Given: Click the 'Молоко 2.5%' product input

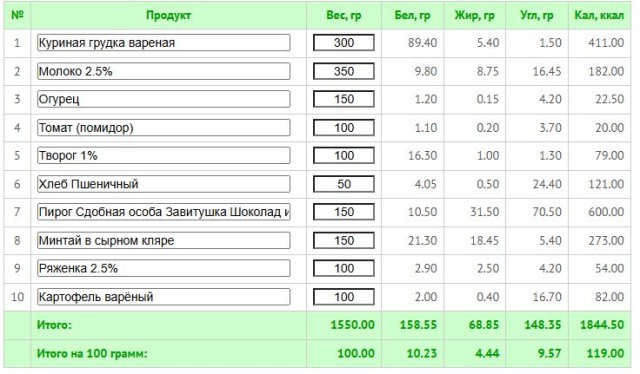Looking at the screenshot, I should (x=164, y=71).
